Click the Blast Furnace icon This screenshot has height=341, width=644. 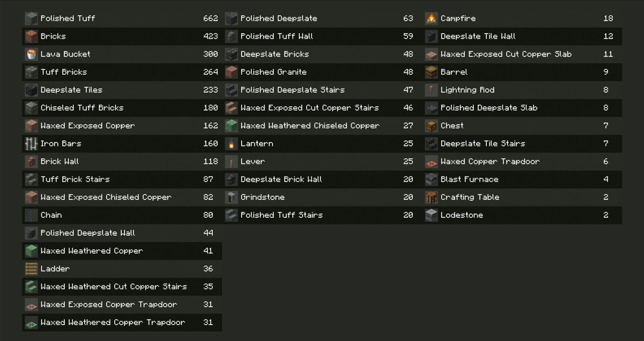click(431, 179)
